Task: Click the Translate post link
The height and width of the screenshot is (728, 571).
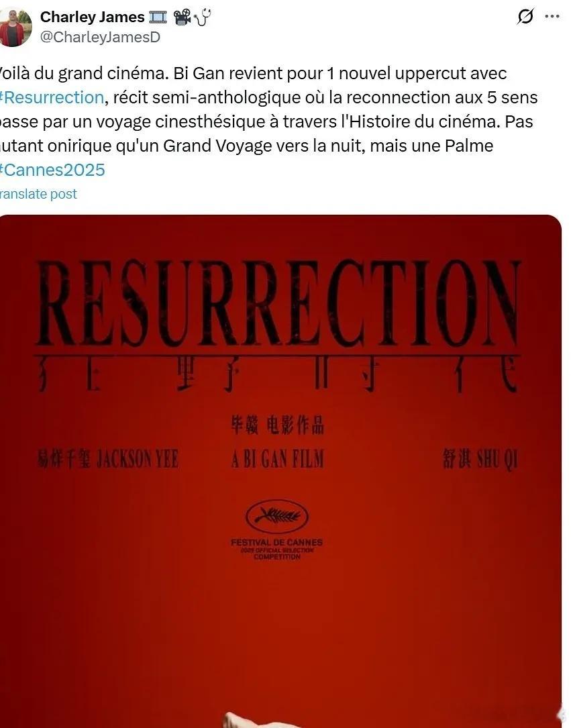Action: (38, 194)
